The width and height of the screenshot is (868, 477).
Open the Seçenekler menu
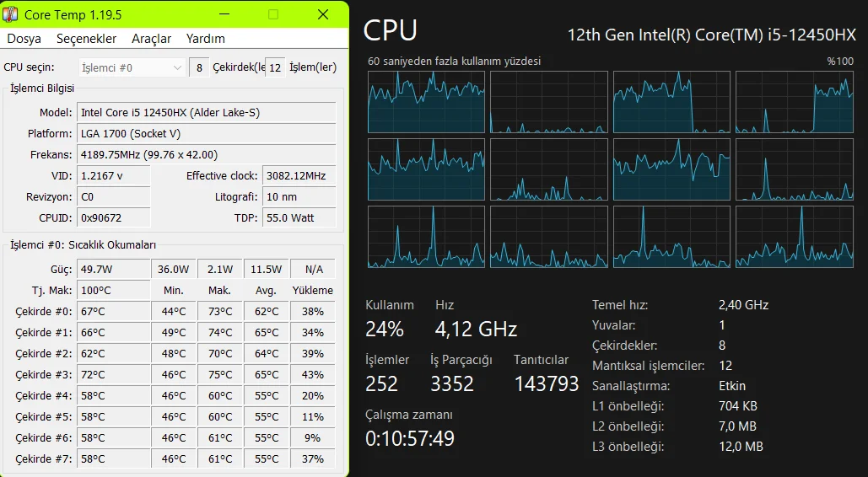tap(86, 39)
